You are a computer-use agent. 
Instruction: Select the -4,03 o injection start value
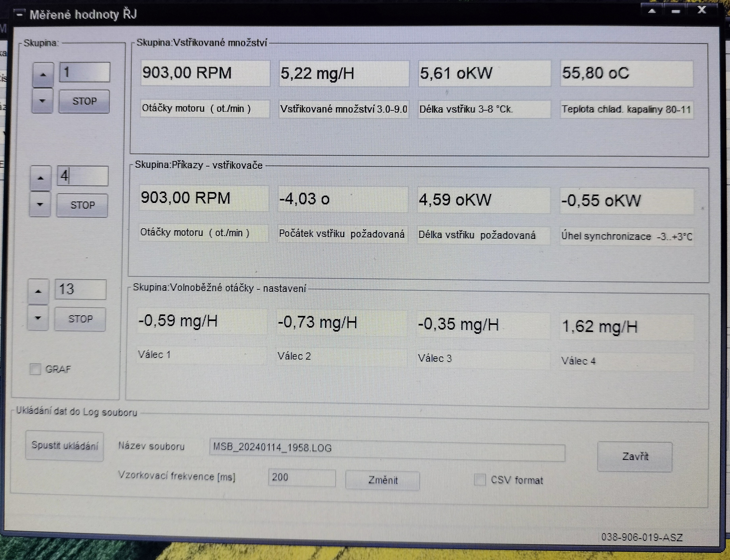tap(343, 199)
